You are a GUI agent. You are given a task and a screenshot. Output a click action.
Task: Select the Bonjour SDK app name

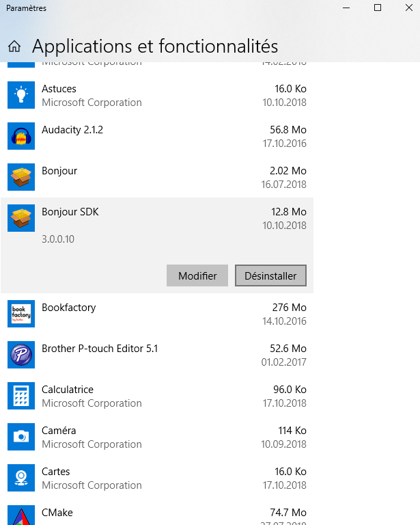coord(70,212)
